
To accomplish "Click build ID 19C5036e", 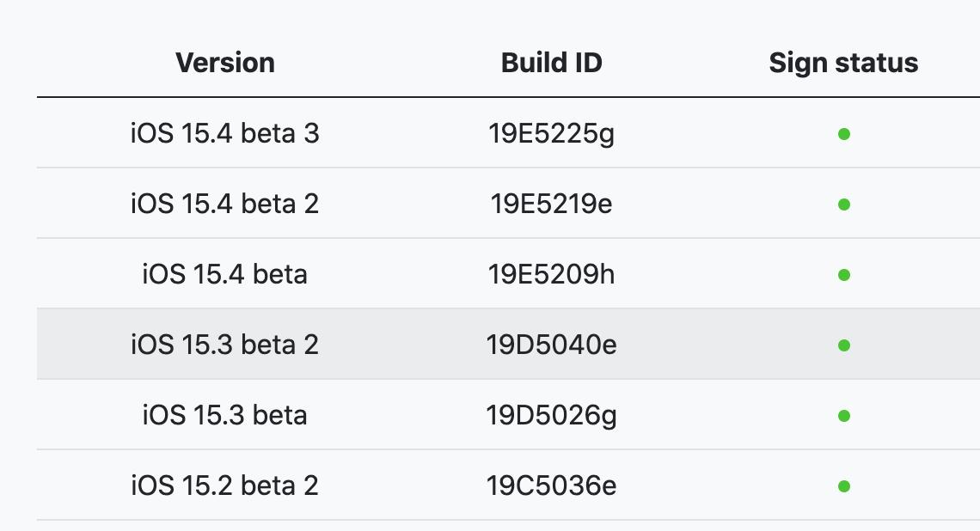I will [551, 486].
